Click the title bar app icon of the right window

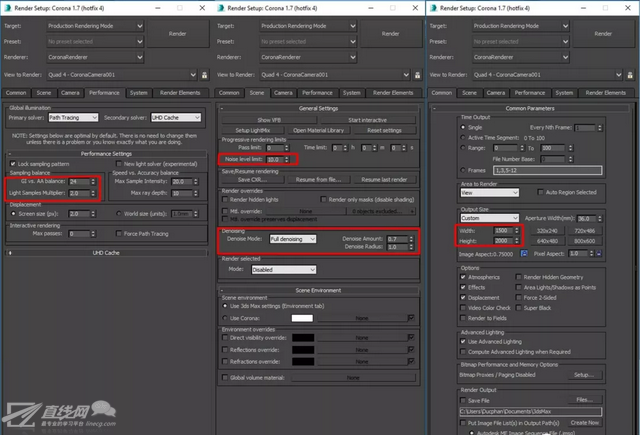434,6
